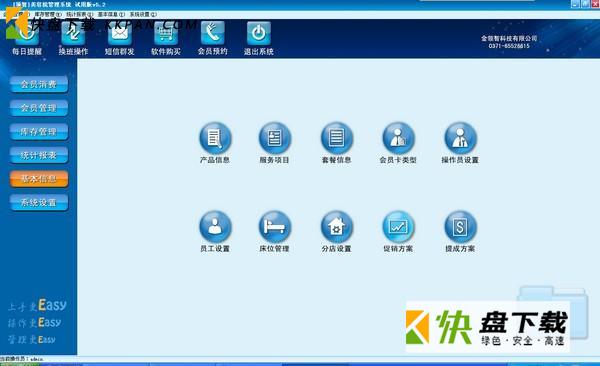Open the 统计报表 menu in menu bar

point(80,14)
